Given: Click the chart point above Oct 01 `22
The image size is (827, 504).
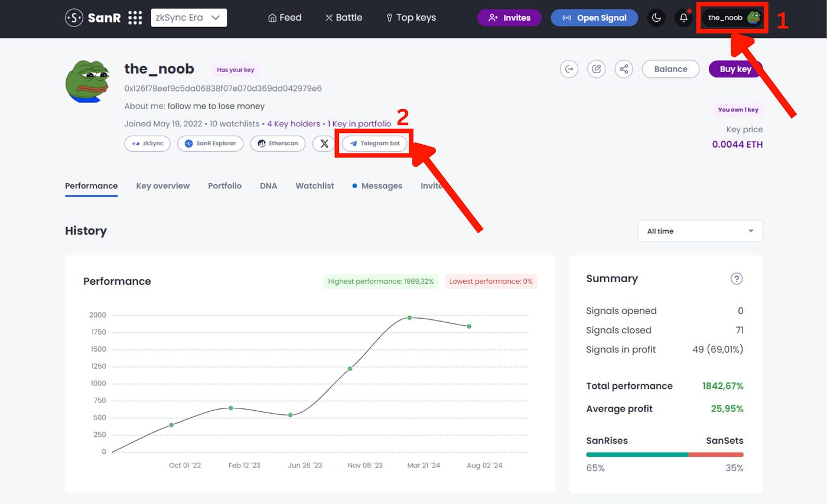Looking at the screenshot, I should 171,425.
